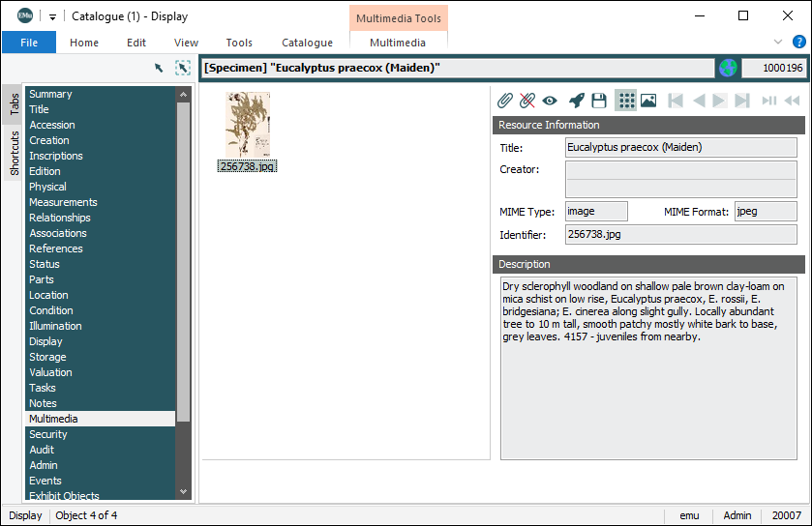This screenshot has height=526, width=812.
Task: Click the blue help question mark icon
Action: (x=799, y=42)
